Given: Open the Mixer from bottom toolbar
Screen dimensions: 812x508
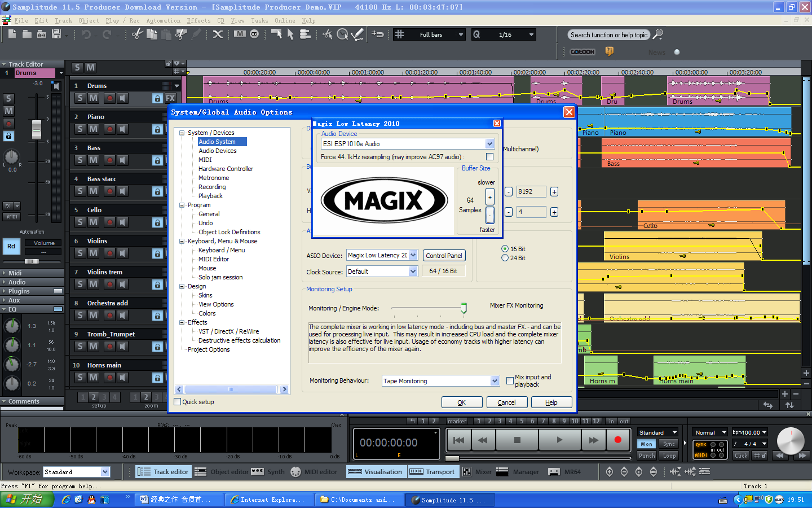Looking at the screenshot, I should tap(477, 472).
